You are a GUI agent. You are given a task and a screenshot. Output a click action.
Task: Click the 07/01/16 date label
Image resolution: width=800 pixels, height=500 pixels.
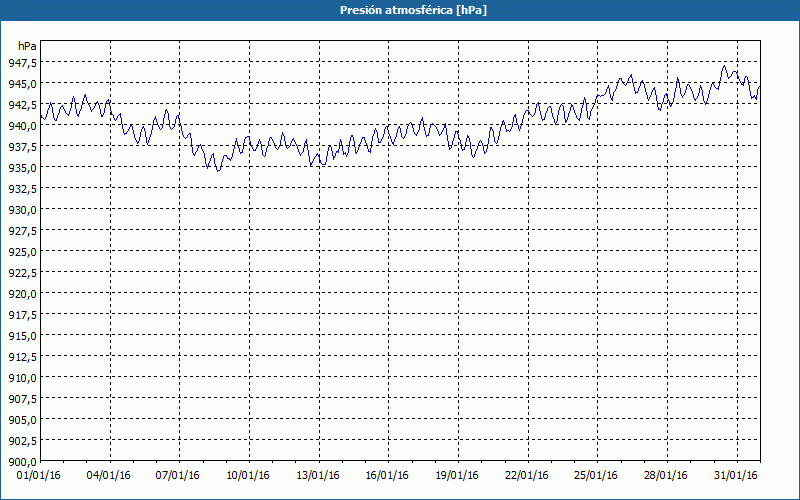pyautogui.click(x=178, y=476)
